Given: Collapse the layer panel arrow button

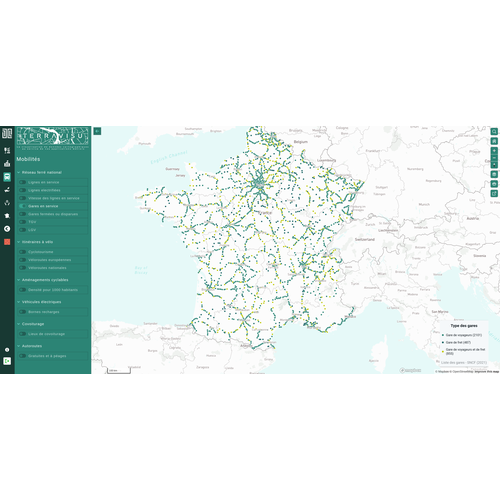Looking at the screenshot, I should pyautogui.click(x=97, y=131).
